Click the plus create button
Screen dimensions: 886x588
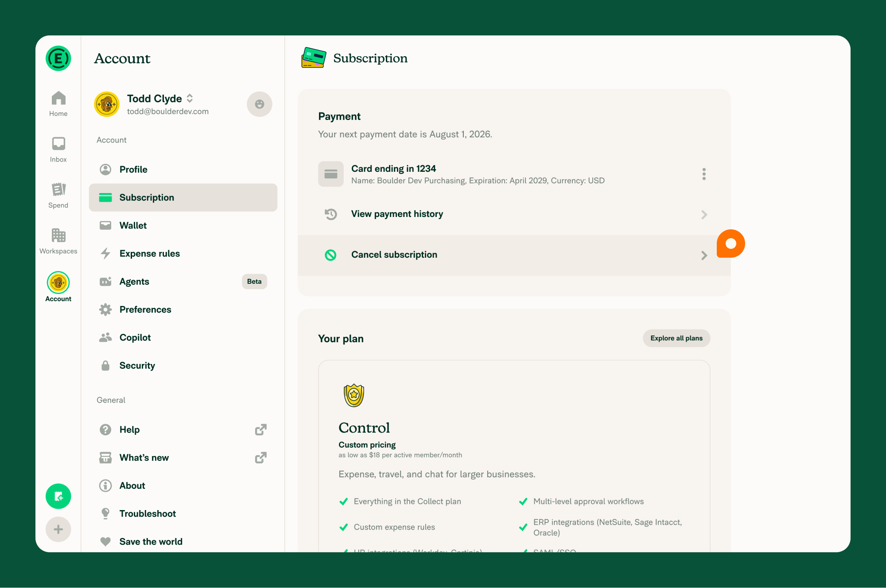pyautogui.click(x=58, y=529)
